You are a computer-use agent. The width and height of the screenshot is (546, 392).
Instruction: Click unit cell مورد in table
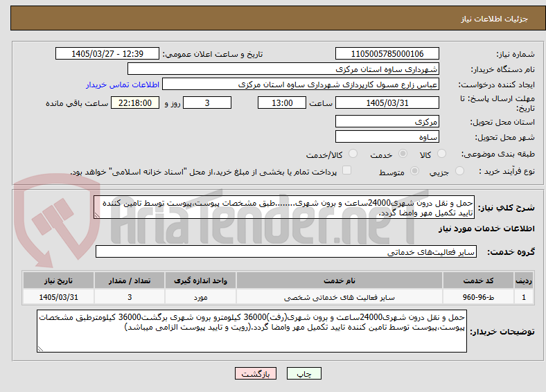[200, 297]
